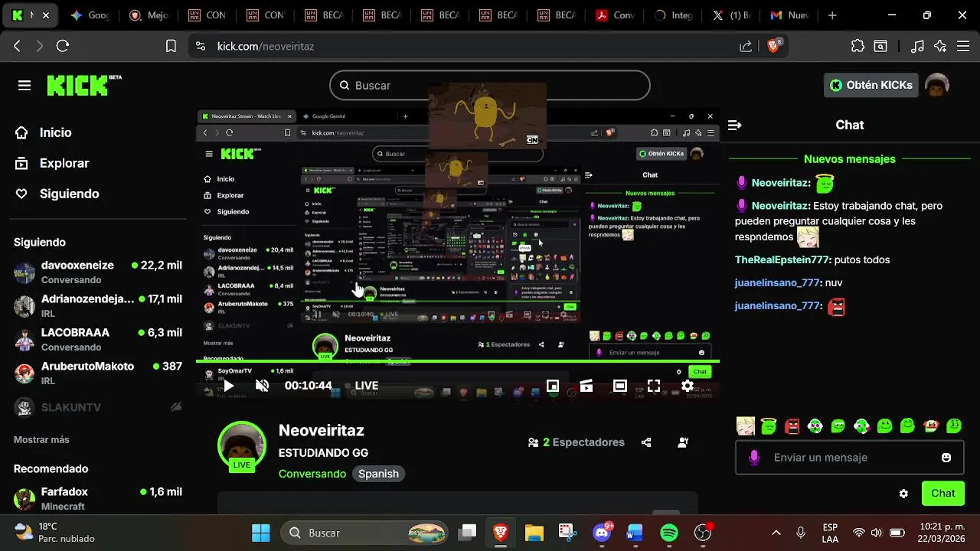Share the Neoveiritaz stream
Screen dimensions: 980x551
pos(646,442)
